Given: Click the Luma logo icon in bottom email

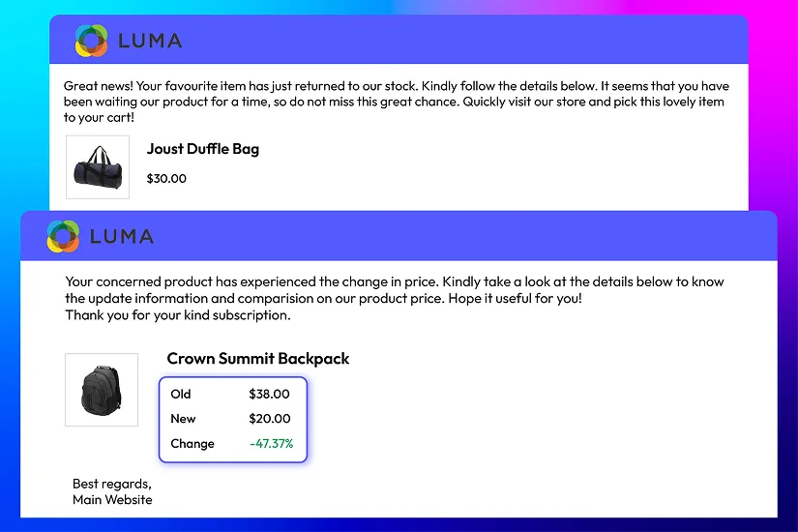Looking at the screenshot, I should coord(63,236).
